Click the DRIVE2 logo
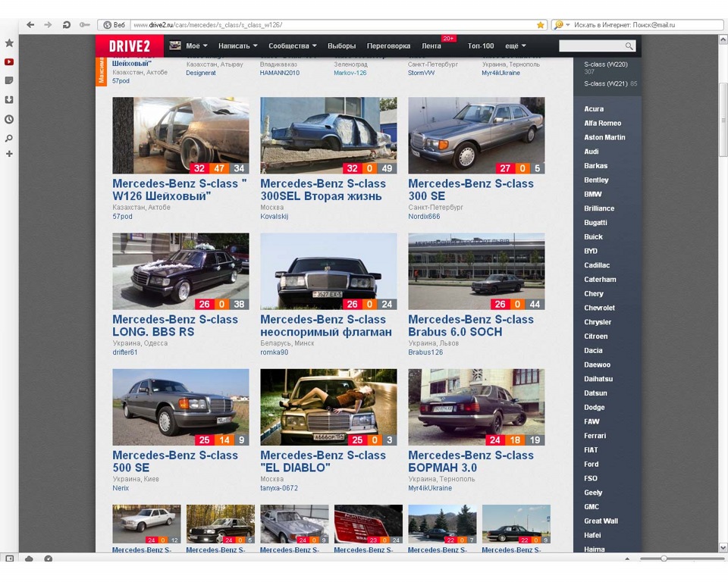Screen dimensions: 728x582 [x=130, y=46]
